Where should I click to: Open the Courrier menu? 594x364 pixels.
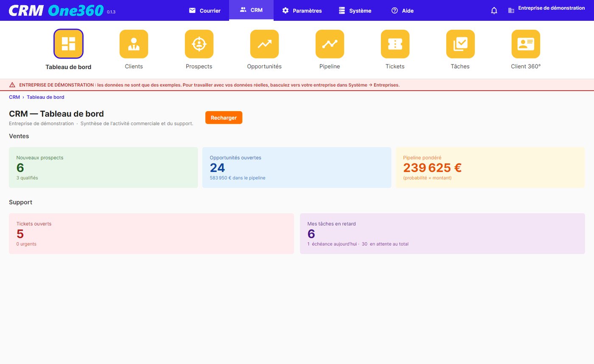(205, 11)
